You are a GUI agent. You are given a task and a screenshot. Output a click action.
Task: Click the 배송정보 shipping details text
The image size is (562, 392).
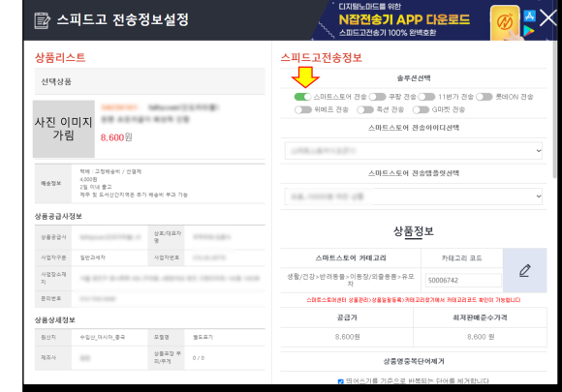click(134, 183)
